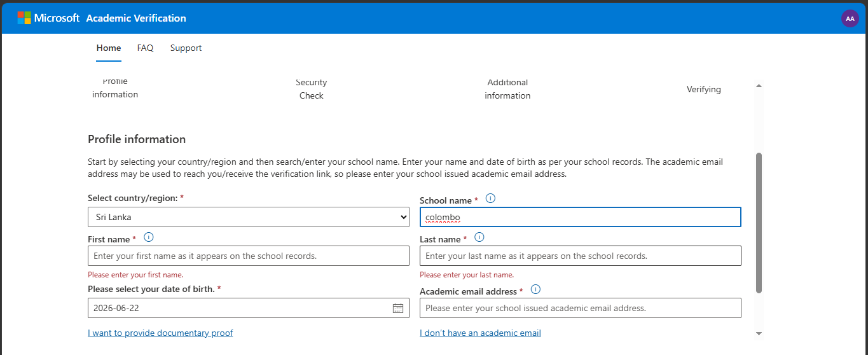Click the date of birth field 2026-06-22
The height and width of the screenshot is (355, 868).
[x=249, y=308]
